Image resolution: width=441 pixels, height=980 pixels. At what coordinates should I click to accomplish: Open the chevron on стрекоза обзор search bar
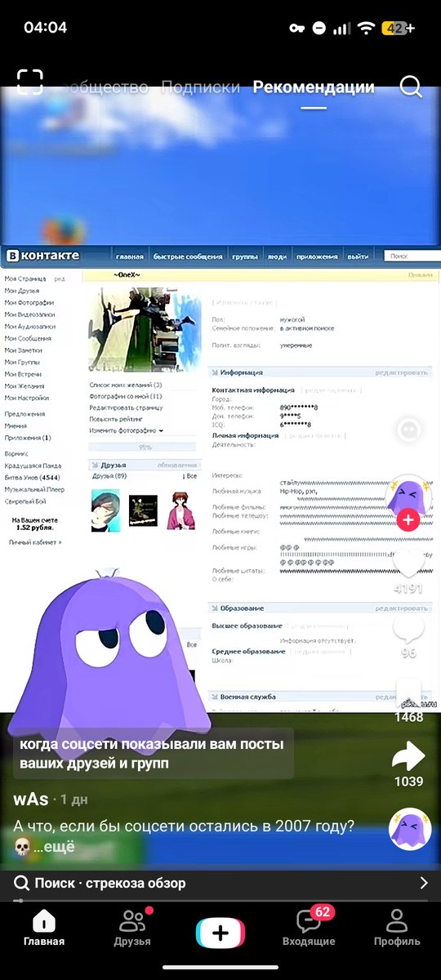click(x=423, y=883)
